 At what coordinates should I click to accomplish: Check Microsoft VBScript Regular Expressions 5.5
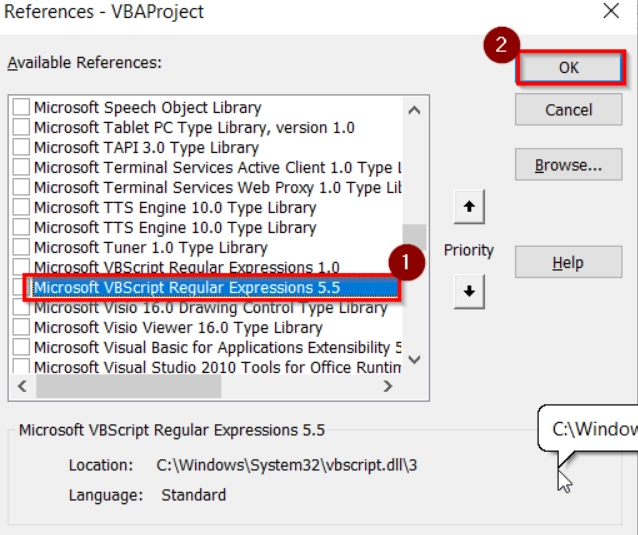[21, 288]
